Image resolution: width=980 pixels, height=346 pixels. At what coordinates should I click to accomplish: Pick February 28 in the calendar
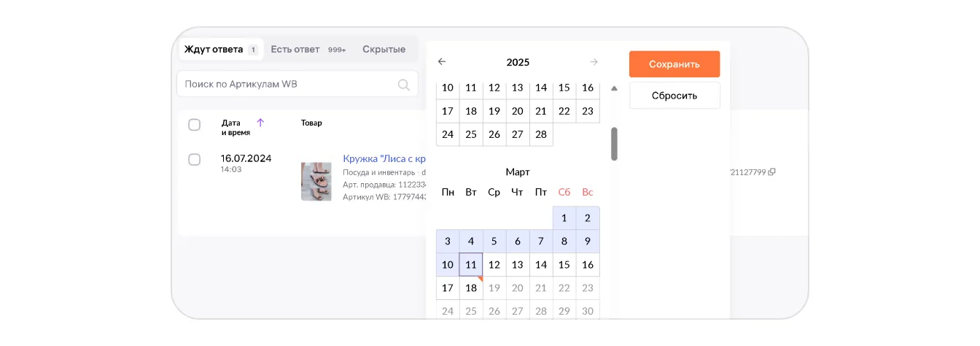[x=541, y=134]
